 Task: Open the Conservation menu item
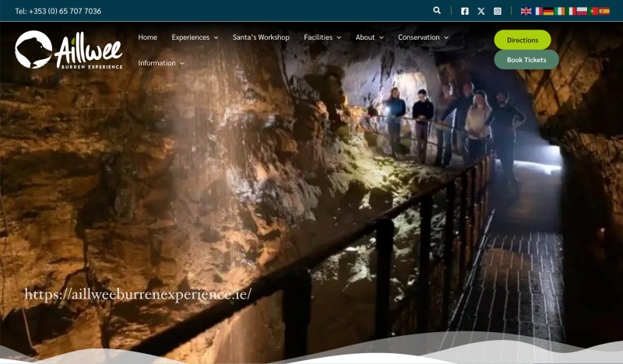418,37
